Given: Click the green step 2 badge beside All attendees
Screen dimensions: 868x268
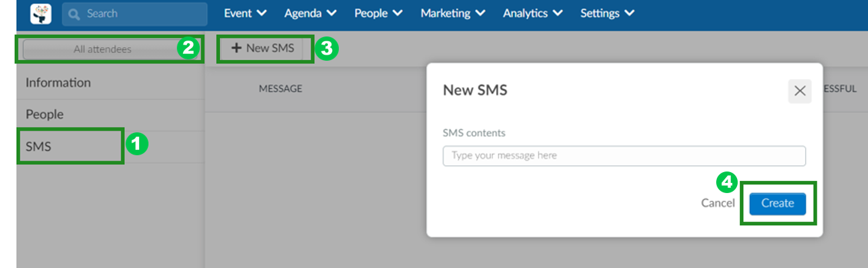Looking at the screenshot, I should coord(187,48).
